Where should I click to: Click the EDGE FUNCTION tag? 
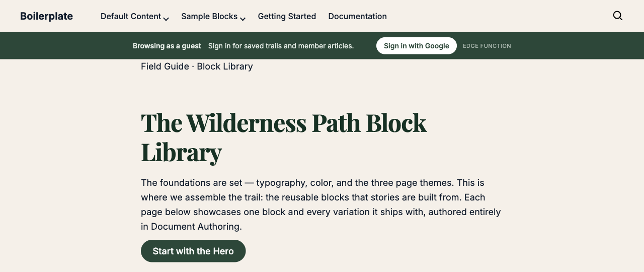pyautogui.click(x=487, y=46)
